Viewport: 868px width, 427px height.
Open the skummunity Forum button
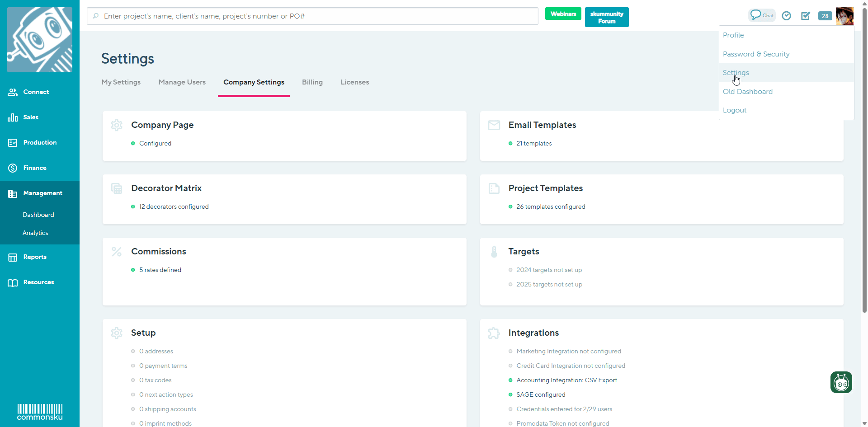606,18
